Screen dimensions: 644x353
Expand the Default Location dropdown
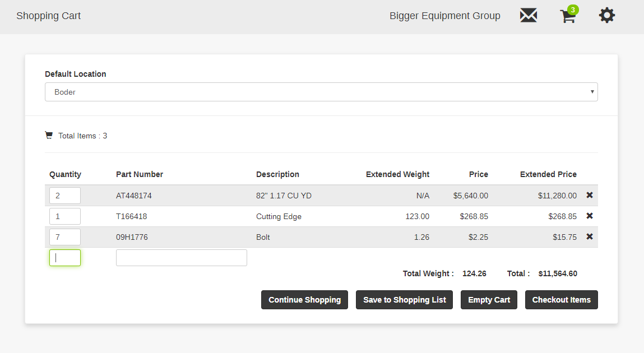click(321, 92)
